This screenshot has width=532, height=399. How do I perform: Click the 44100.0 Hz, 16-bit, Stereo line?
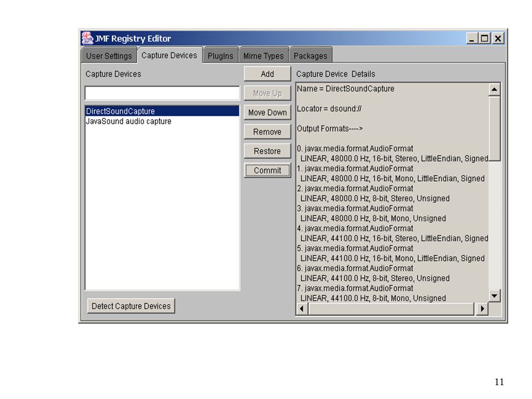[394, 238]
